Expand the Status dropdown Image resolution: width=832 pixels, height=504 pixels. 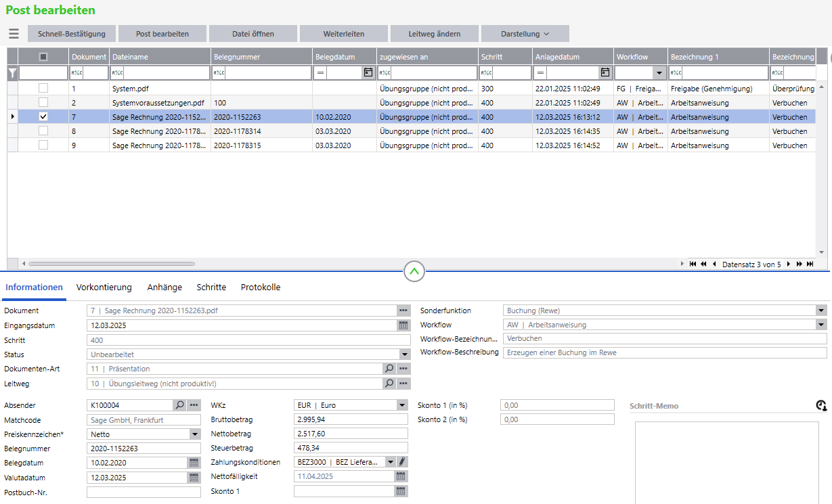pos(405,354)
